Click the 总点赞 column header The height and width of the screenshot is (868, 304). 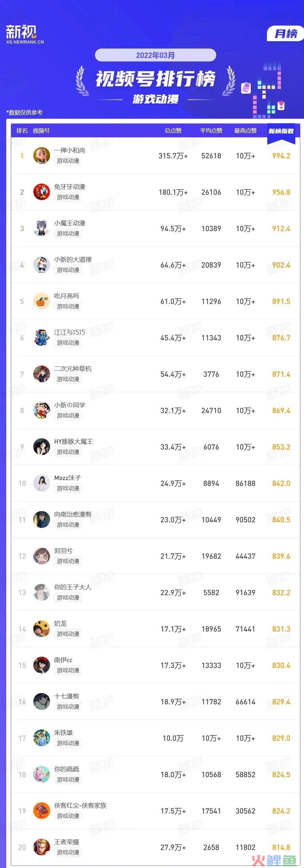tap(173, 131)
